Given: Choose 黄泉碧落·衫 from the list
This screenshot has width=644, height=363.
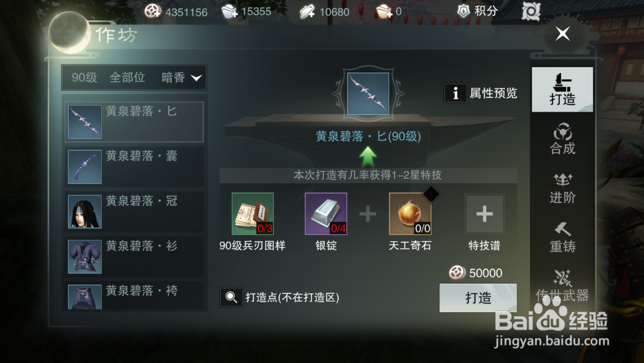Looking at the screenshot, I should (x=135, y=256).
